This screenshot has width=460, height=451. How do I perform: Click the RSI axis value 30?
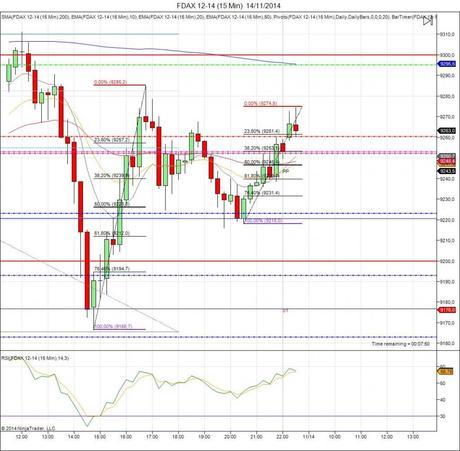coord(443,416)
